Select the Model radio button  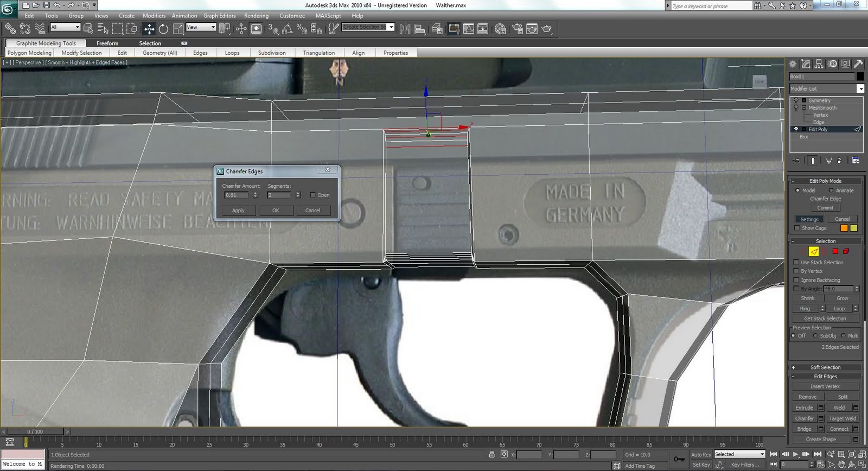coord(797,190)
